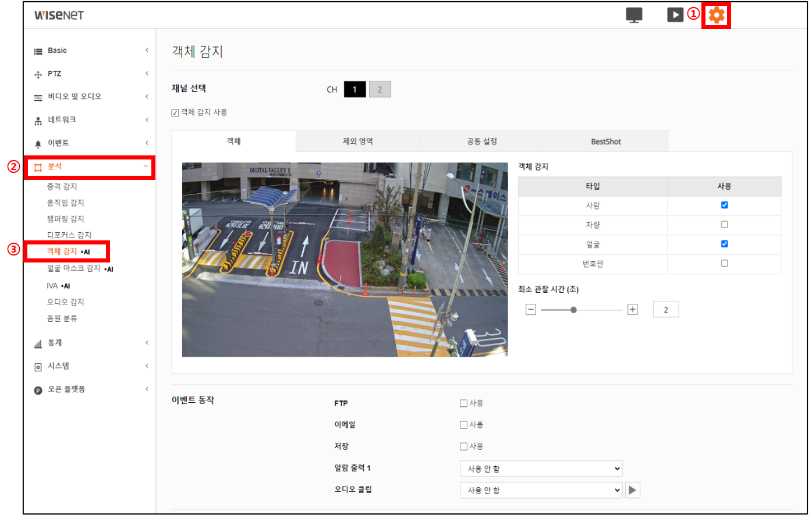This screenshot has height=518, width=812.
Task: Open the 알람 출력 1 dropdown
Action: (x=541, y=469)
